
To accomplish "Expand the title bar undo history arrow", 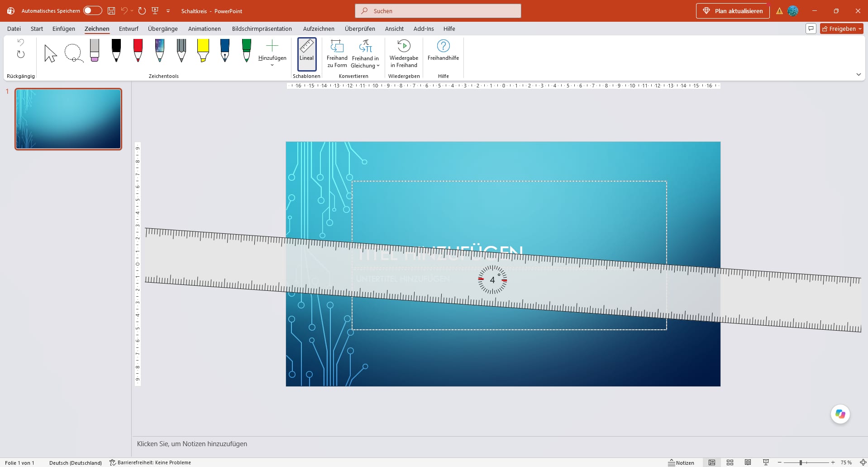I will pyautogui.click(x=132, y=10).
